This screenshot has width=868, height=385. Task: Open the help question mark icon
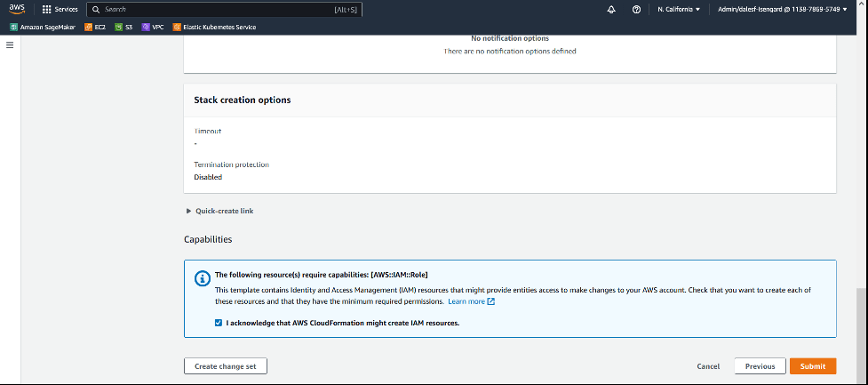tap(636, 9)
